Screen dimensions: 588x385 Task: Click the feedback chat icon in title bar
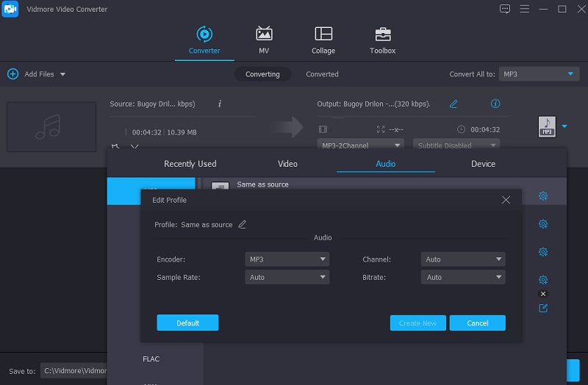coord(504,9)
